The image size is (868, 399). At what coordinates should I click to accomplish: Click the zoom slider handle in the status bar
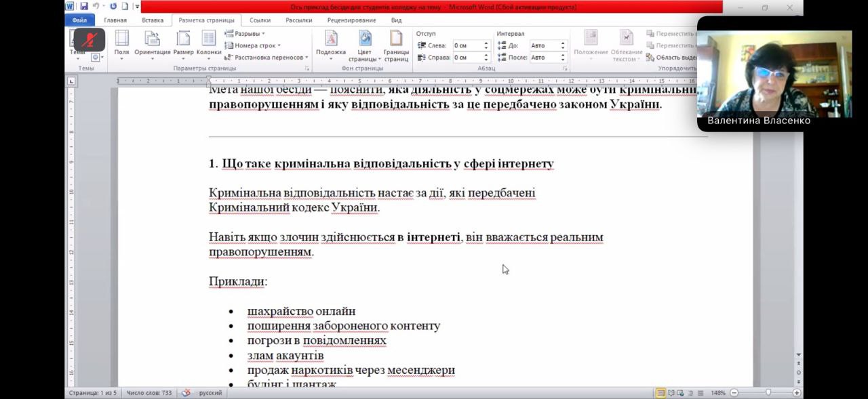tap(768, 393)
